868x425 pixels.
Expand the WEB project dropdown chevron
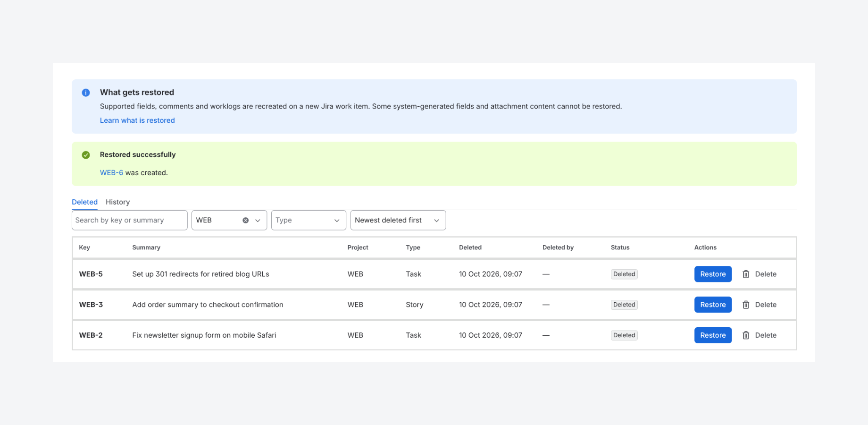258,221
